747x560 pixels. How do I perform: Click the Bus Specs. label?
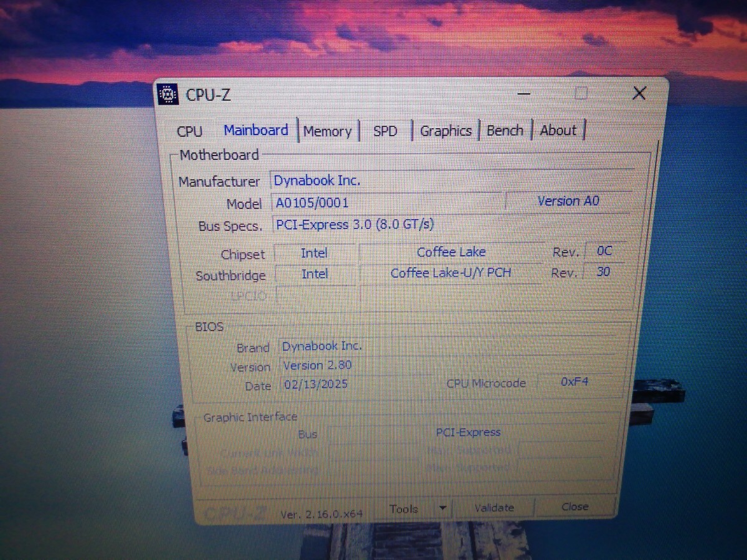pyautogui.click(x=230, y=226)
